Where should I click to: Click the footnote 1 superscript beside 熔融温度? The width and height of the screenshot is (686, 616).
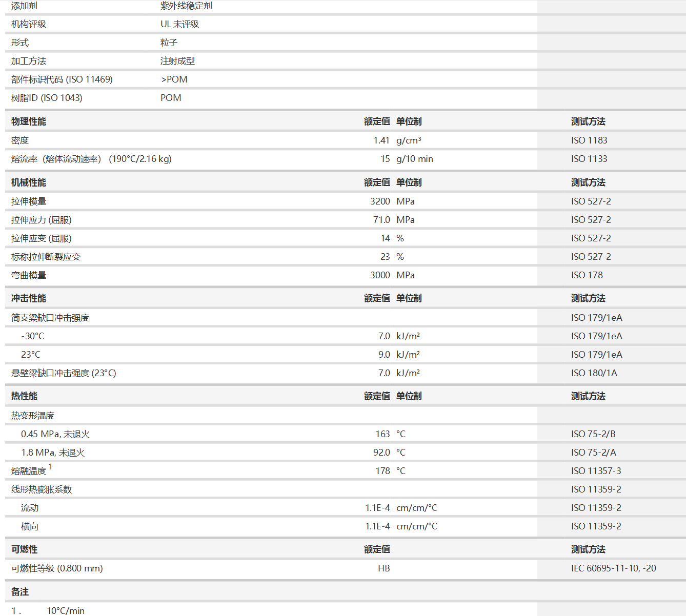tap(50, 467)
